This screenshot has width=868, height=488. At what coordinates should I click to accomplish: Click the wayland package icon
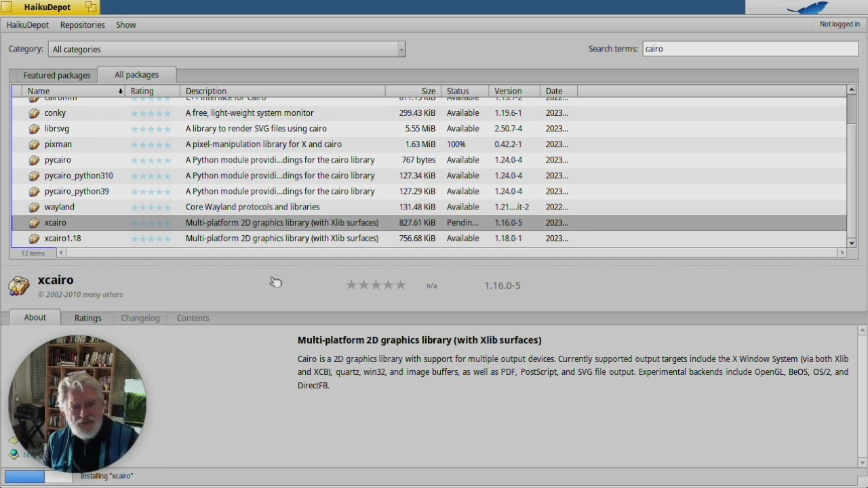34,207
